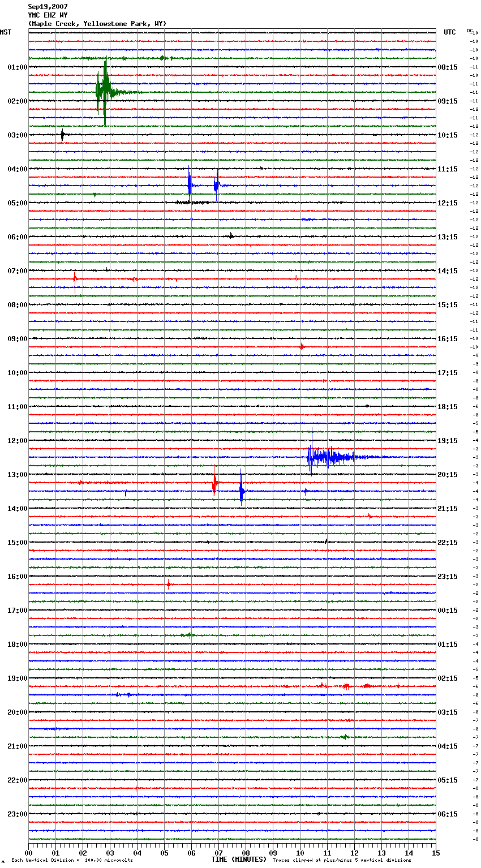Click the large green seismic event near 01:30 MST
The image size is (481, 868).
click(104, 91)
